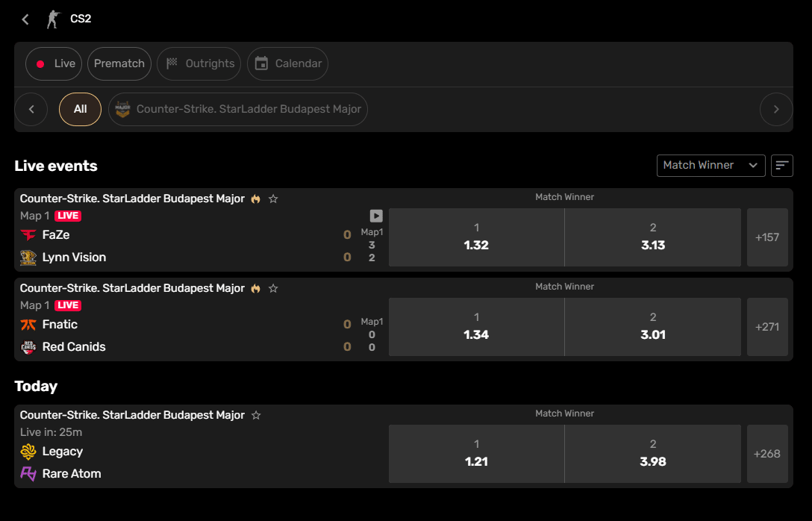Click the CS2 game icon in the header
812x521 pixels.
point(52,19)
